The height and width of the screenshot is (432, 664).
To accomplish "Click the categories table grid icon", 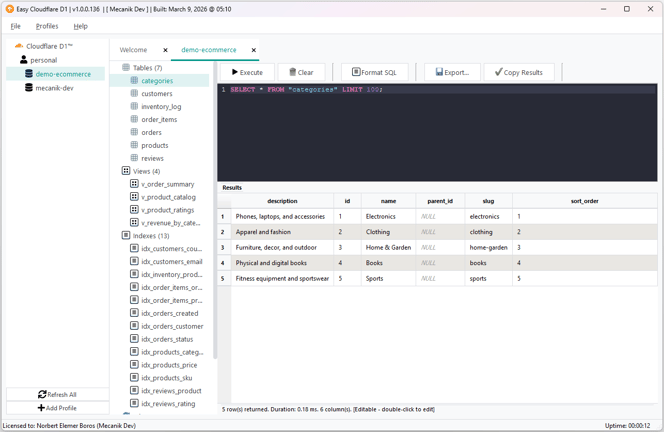I will pos(134,80).
